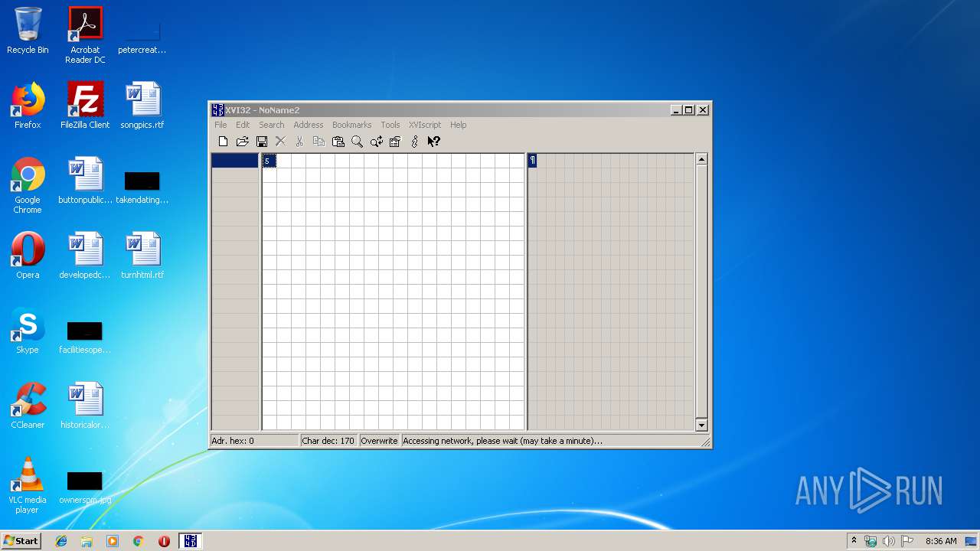
Task: Select the developedc document icon
Action: [85, 256]
